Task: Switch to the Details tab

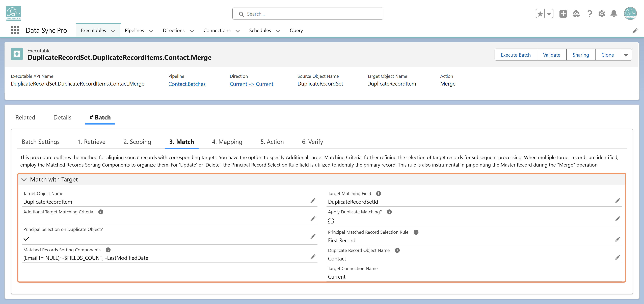Action: point(62,117)
